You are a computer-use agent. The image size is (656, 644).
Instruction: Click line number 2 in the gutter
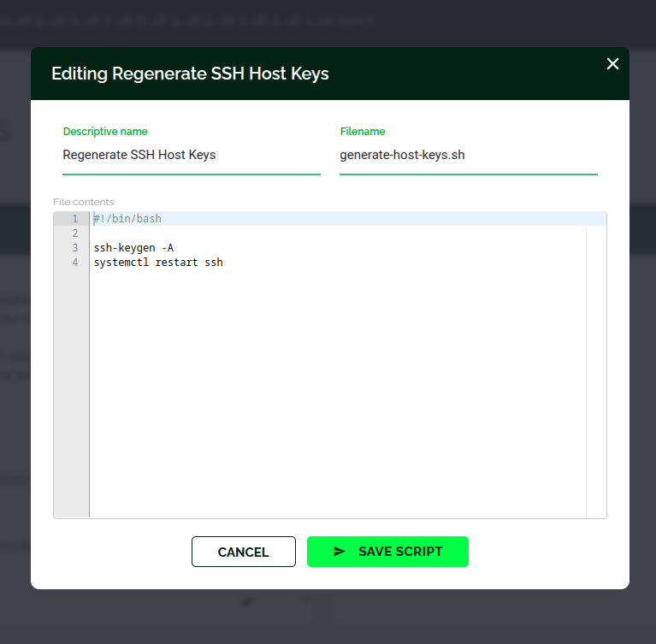click(x=74, y=233)
